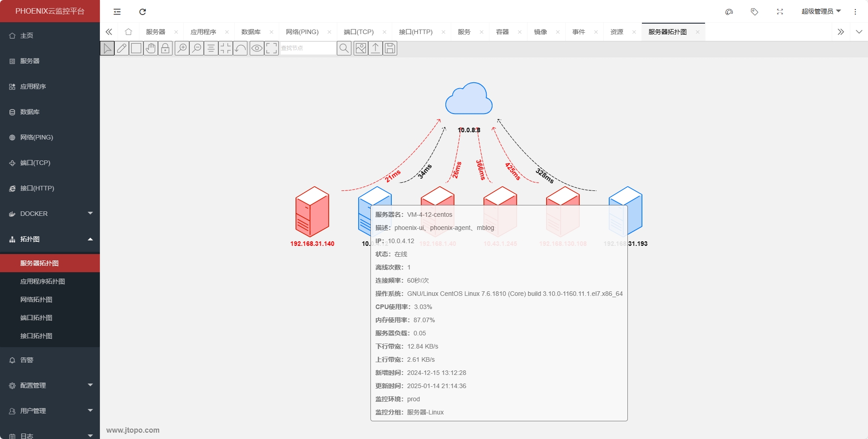Screen dimensions: 868x439
Task: Click the upload arrow toolbar icon
Action: click(x=375, y=48)
